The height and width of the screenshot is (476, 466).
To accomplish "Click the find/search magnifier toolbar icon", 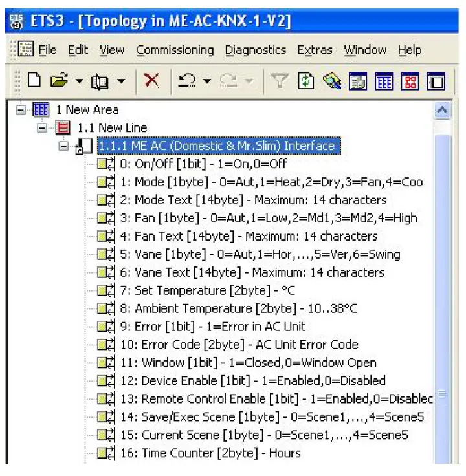I will [x=332, y=81].
